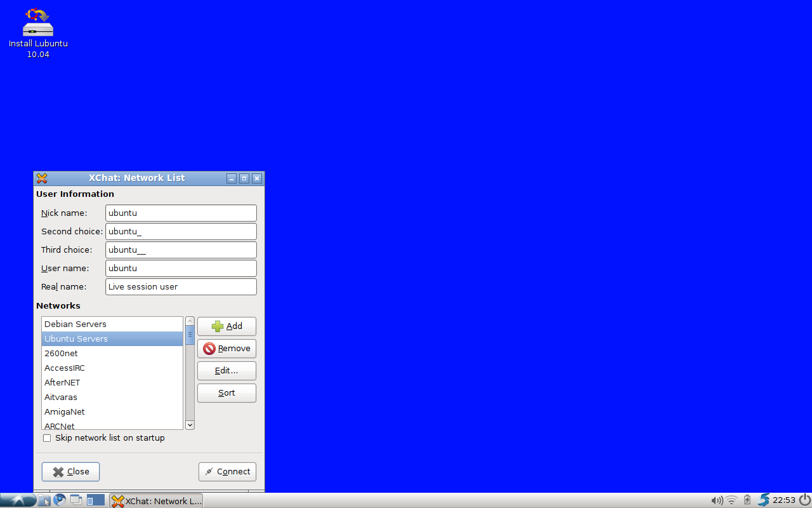Focus the Third choice input field
Image resolution: width=812 pixels, height=508 pixels.
pyautogui.click(x=181, y=250)
